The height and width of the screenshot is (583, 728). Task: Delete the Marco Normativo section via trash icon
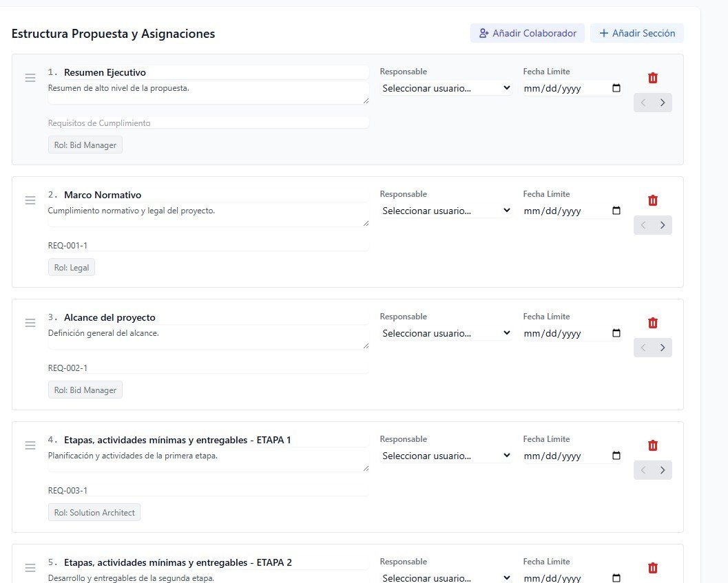click(652, 200)
